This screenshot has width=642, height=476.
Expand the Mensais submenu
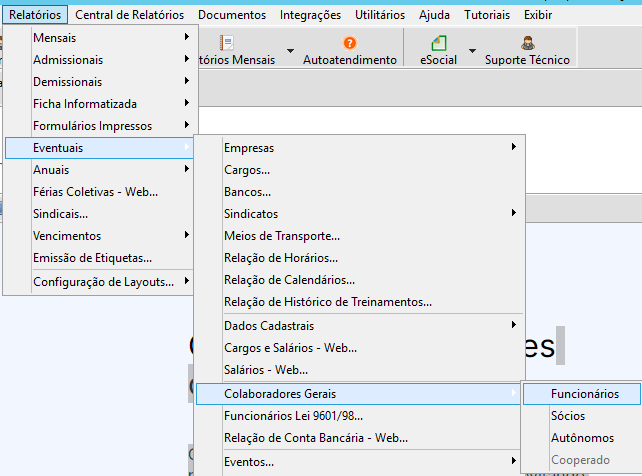(99, 38)
